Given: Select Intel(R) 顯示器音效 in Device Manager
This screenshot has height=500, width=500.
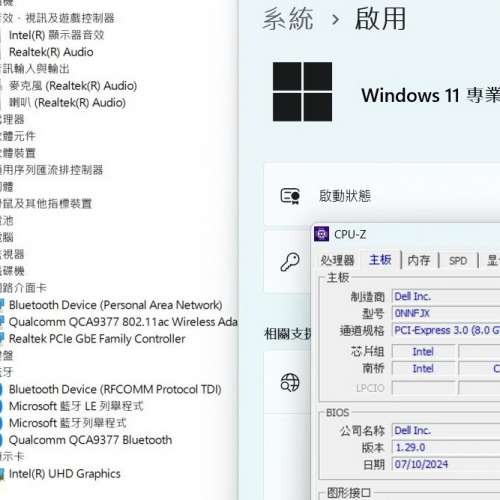Looking at the screenshot, I should coord(57,35).
